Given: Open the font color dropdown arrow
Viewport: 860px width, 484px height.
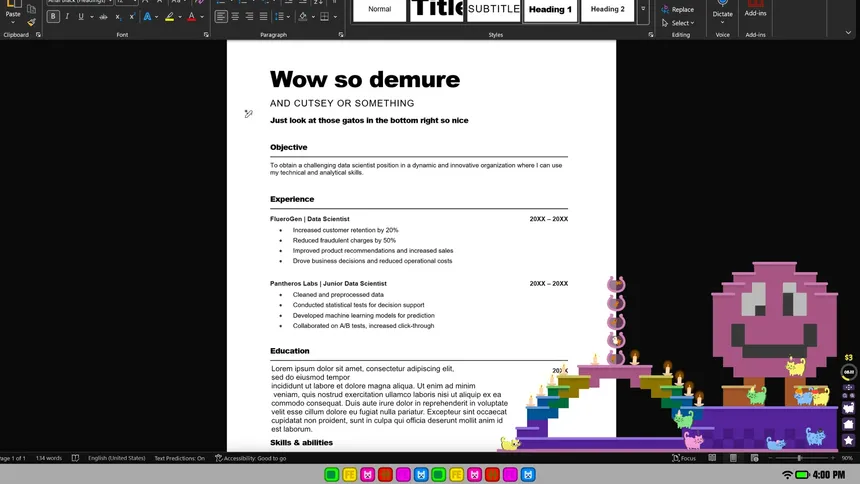Looking at the screenshot, I should click(x=203, y=17).
